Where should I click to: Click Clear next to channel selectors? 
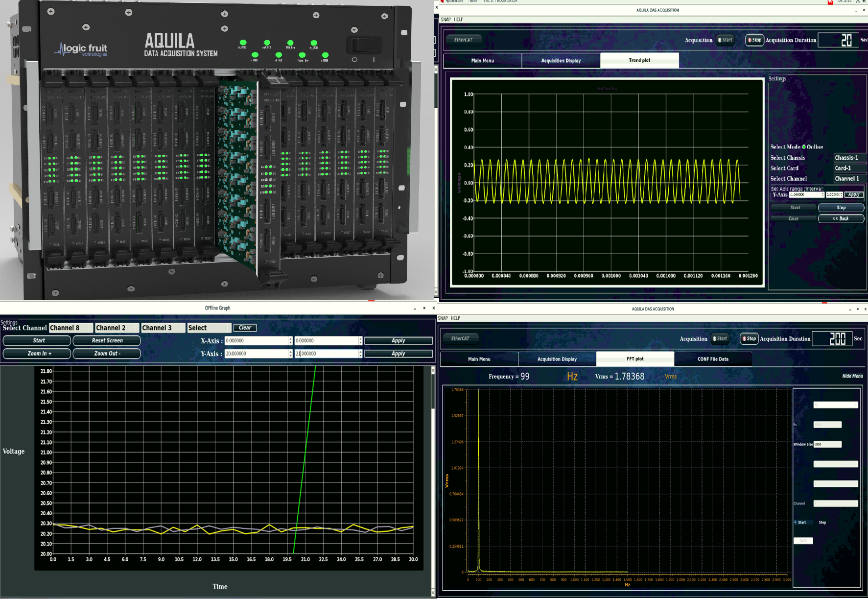245,328
